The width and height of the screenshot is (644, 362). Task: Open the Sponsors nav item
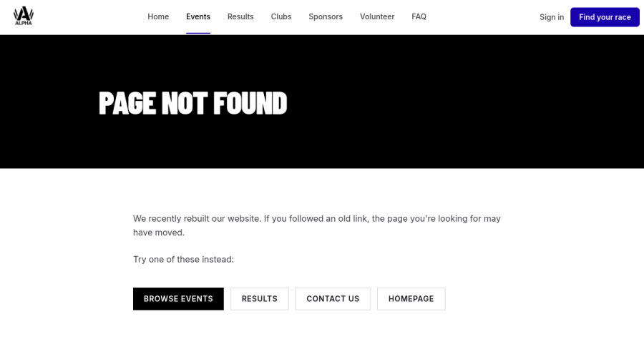point(326,17)
